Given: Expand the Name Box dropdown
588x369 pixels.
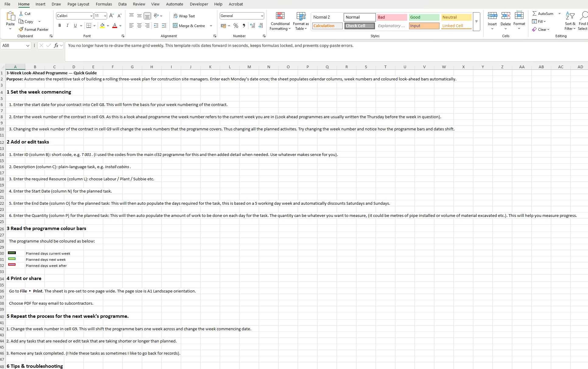Looking at the screenshot, I should click(28, 45).
